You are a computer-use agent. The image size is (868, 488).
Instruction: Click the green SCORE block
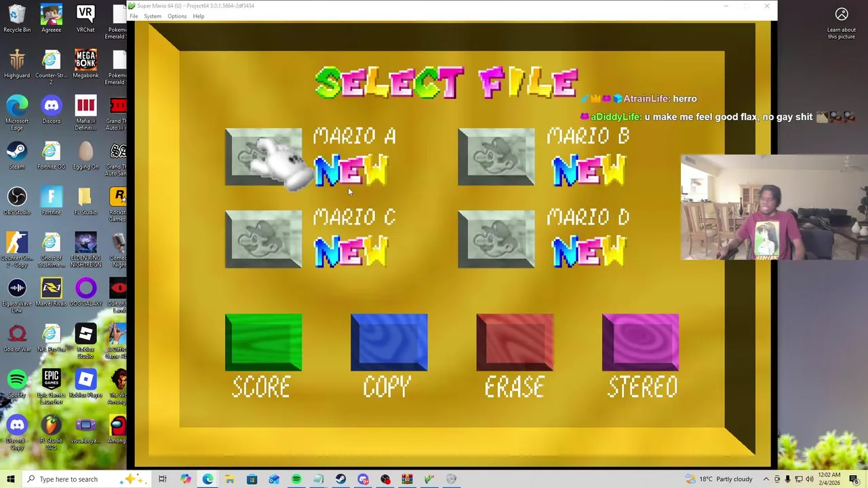pyautogui.click(x=263, y=342)
